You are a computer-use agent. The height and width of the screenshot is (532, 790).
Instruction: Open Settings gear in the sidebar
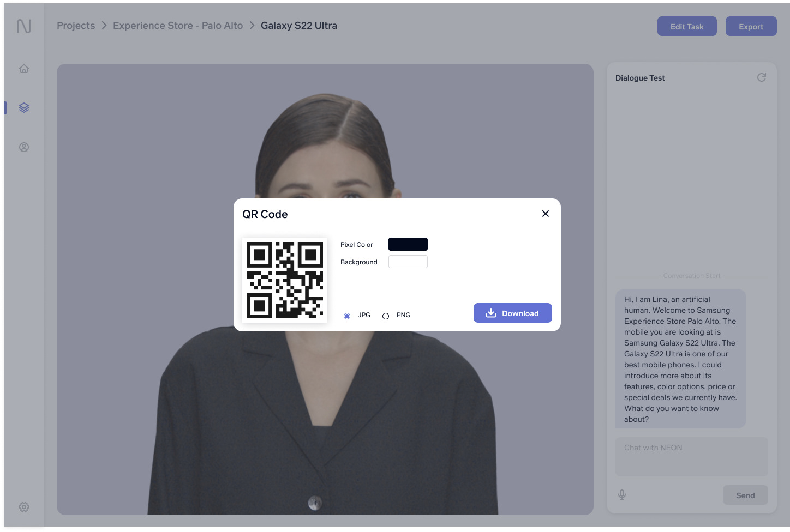(24, 507)
